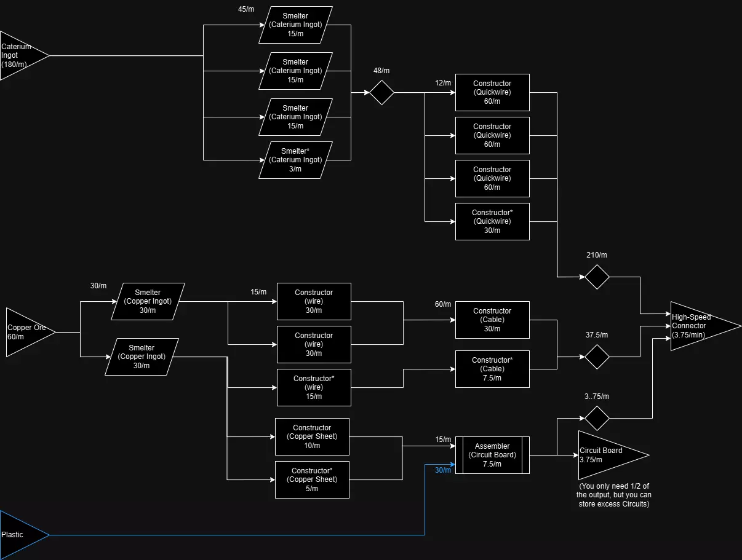Click the Assembler Circuit Board node
The width and height of the screenshot is (742, 560).
(492, 455)
